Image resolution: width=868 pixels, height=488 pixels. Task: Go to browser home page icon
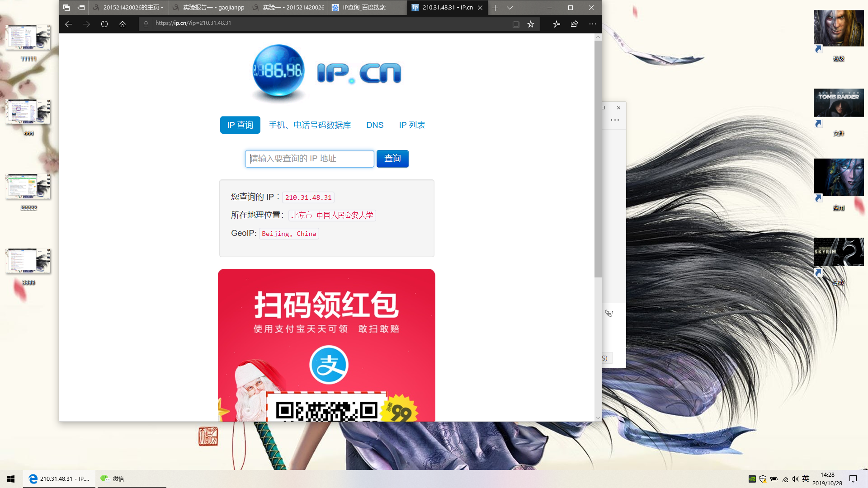(123, 24)
